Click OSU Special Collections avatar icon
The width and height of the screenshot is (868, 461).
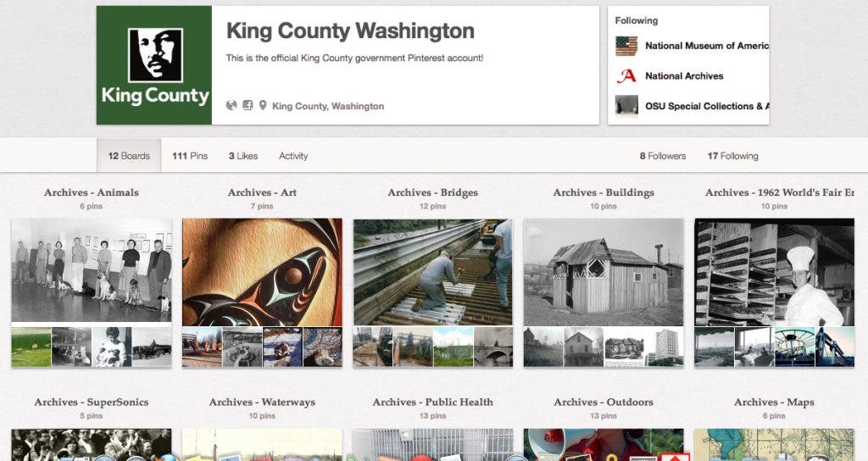[x=626, y=106]
